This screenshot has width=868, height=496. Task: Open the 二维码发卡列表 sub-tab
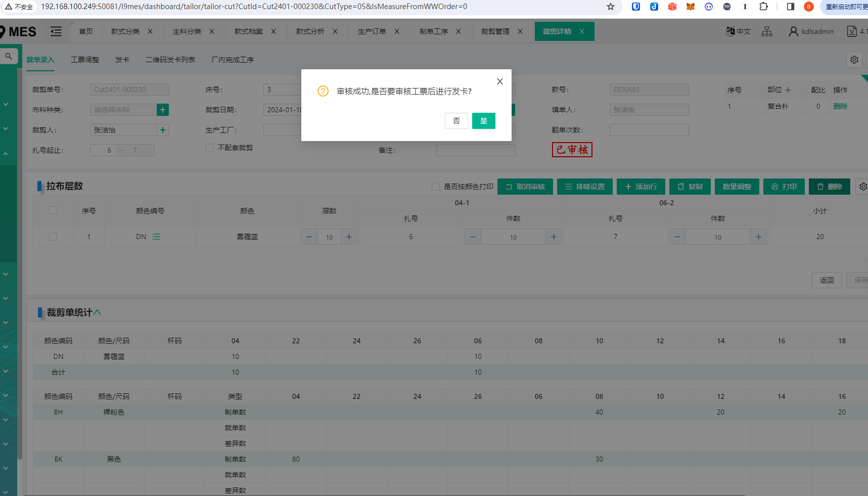tap(170, 60)
